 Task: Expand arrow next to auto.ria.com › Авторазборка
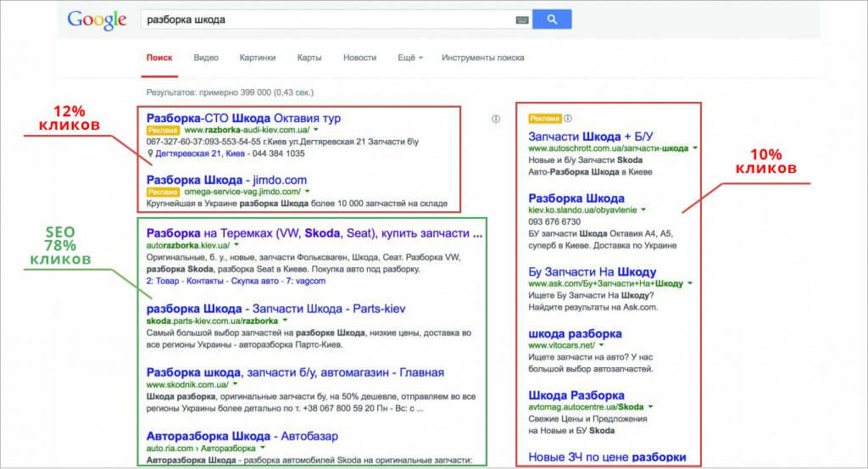pos(263,448)
